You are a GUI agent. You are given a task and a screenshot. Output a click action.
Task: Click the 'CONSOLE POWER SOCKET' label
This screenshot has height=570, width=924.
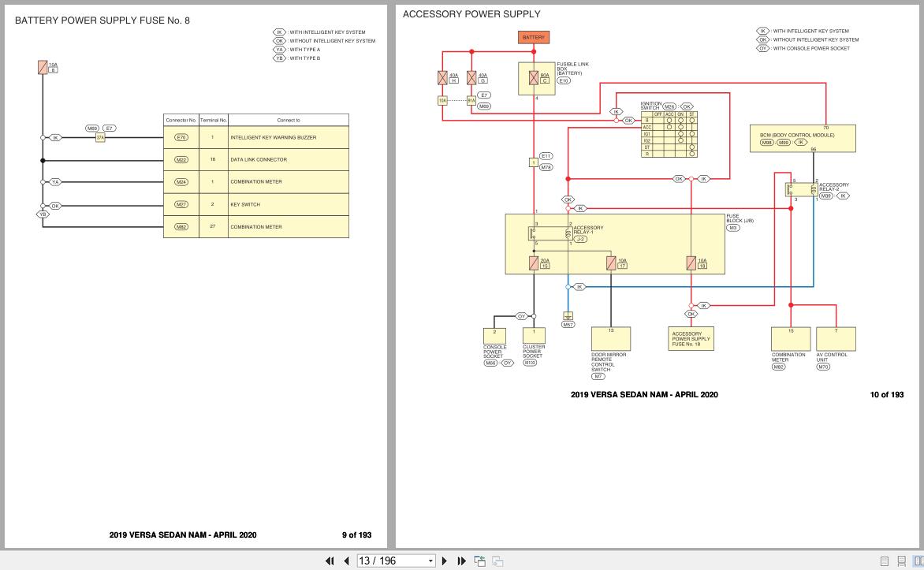(494, 352)
